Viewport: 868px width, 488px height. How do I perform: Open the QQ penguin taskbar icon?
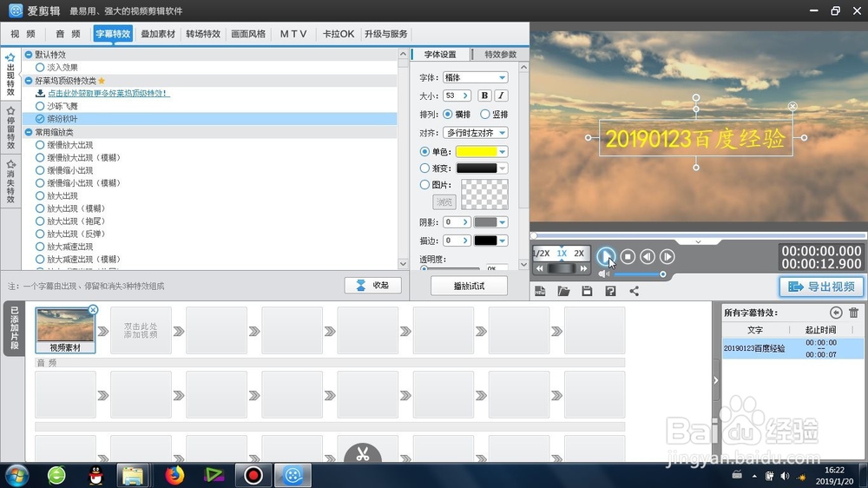pos(96,475)
